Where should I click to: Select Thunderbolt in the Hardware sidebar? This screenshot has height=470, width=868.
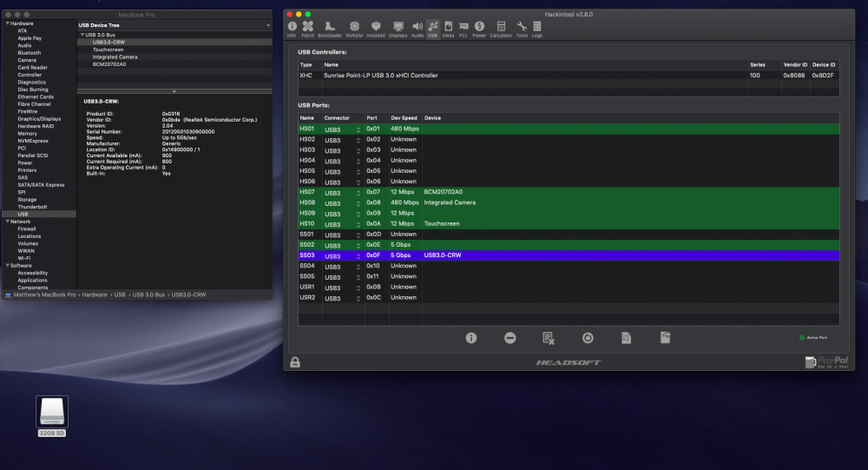32,207
